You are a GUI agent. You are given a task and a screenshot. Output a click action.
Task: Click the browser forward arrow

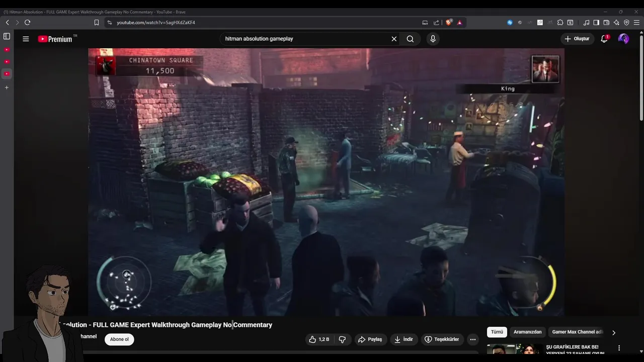pyautogui.click(x=17, y=23)
